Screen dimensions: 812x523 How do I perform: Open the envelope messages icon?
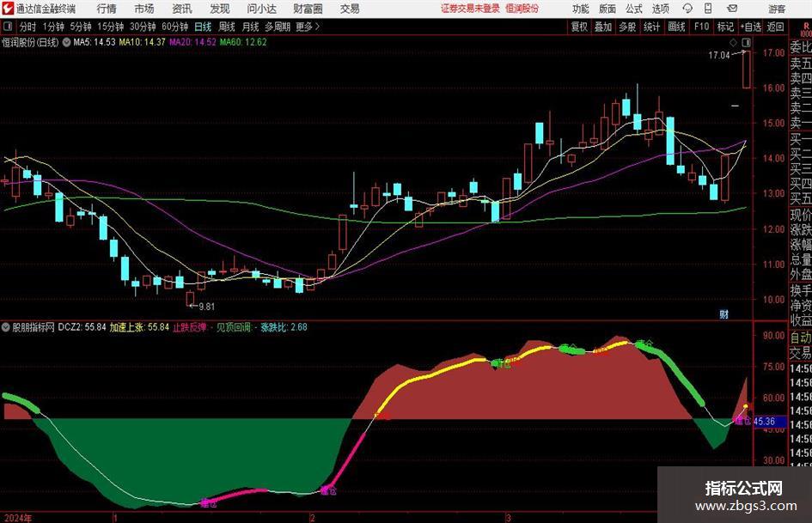pyautogui.click(x=732, y=9)
